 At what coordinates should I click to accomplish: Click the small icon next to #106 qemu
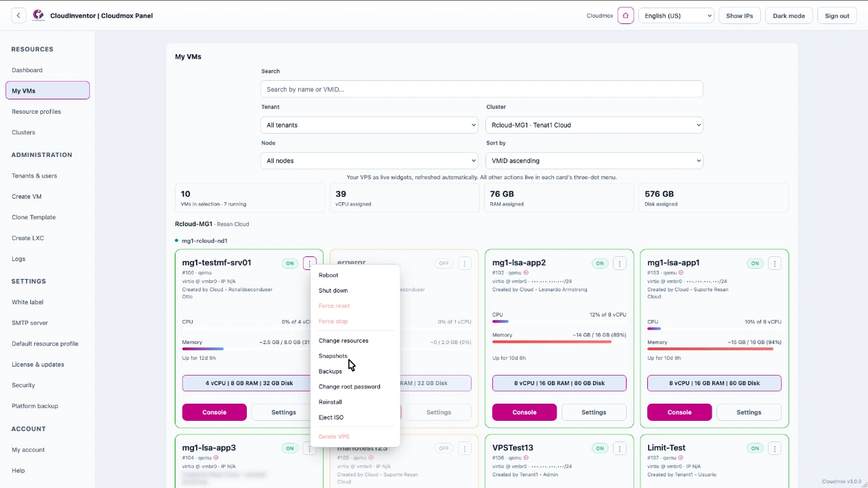point(526,458)
